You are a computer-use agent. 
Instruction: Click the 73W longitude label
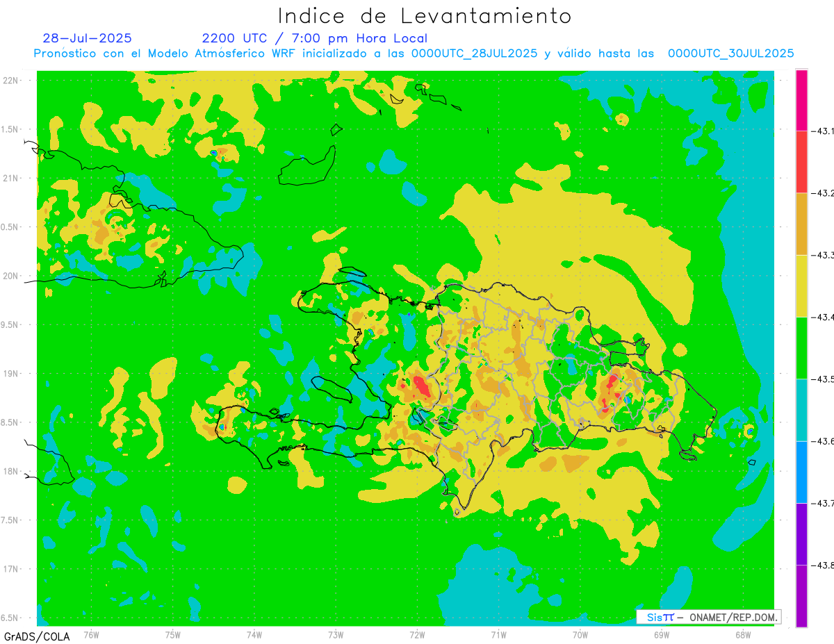(336, 634)
